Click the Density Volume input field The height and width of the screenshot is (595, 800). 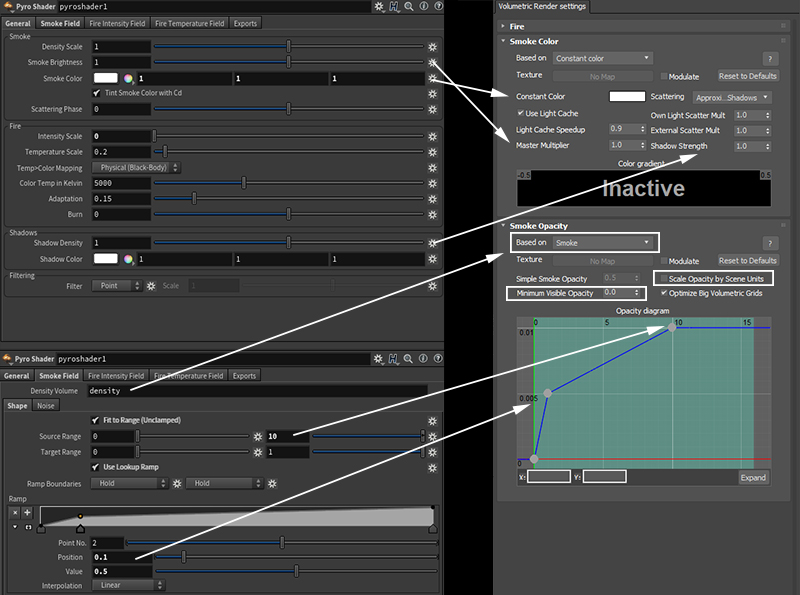coord(256,390)
